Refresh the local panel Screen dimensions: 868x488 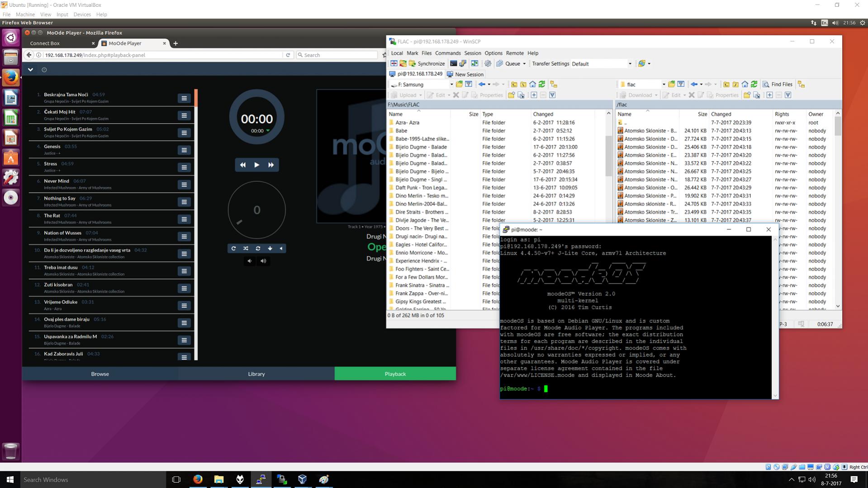[542, 85]
